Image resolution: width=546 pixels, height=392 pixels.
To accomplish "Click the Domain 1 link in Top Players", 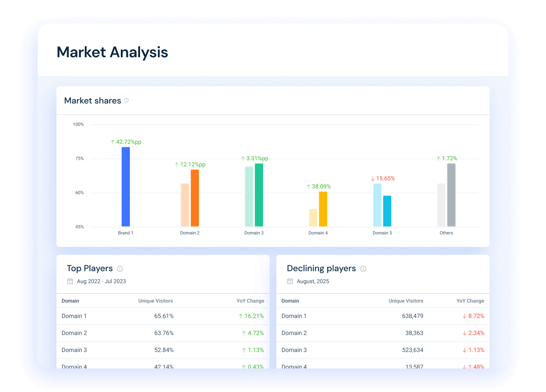I will (x=74, y=316).
